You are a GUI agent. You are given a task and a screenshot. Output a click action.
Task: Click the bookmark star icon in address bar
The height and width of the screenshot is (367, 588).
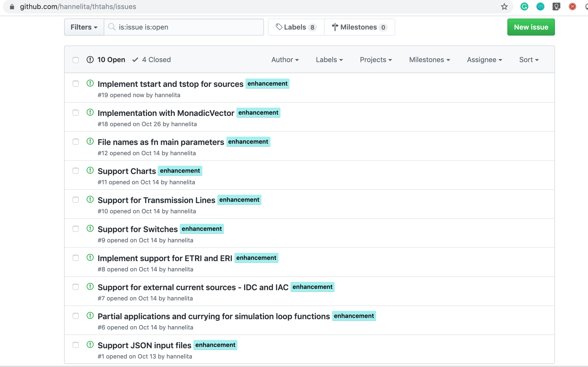(504, 7)
